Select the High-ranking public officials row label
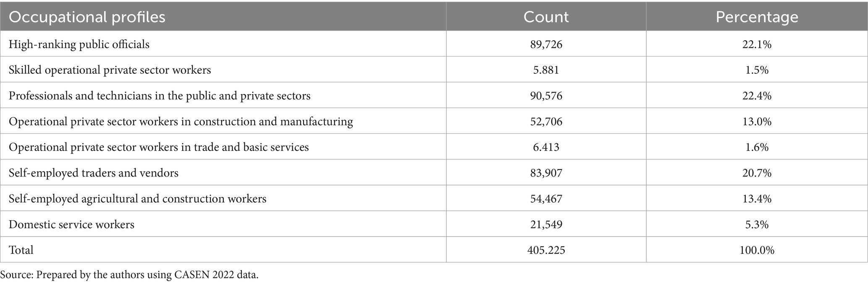This screenshot has width=868, height=284. 79,44
